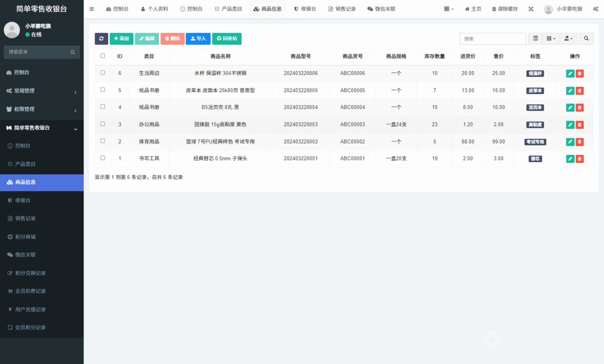Click inside the 搜索 search input field
The width and height of the screenshot is (604, 364).
[492, 39]
